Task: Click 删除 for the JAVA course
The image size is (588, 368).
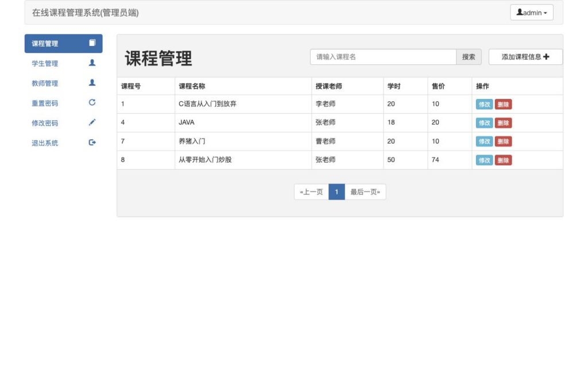Action: click(x=503, y=123)
